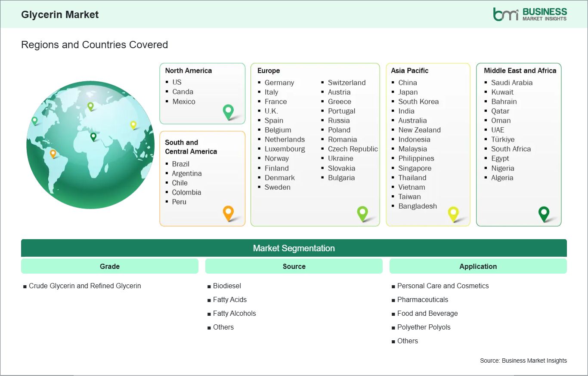This screenshot has height=376, width=588.
Task: Click the yellow pin on the globe
Action: [x=133, y=125]
